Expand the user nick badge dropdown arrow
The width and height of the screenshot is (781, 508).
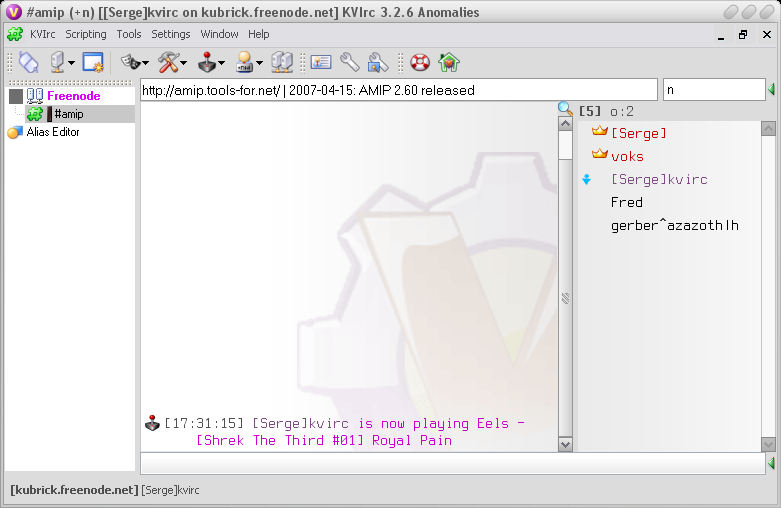point(260,63)
